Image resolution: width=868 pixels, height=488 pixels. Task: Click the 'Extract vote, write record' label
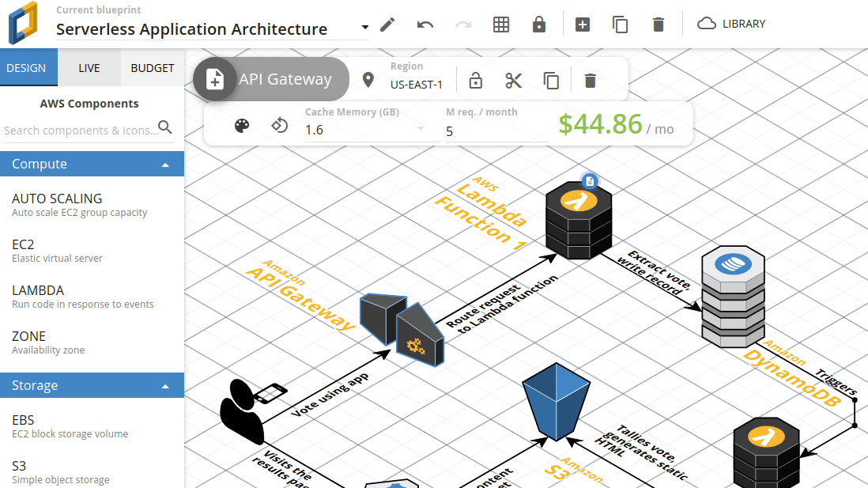(654, 272)
